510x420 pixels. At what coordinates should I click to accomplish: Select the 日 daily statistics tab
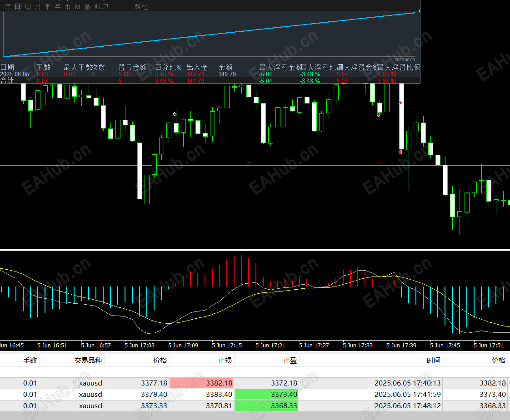click(18, 7)
